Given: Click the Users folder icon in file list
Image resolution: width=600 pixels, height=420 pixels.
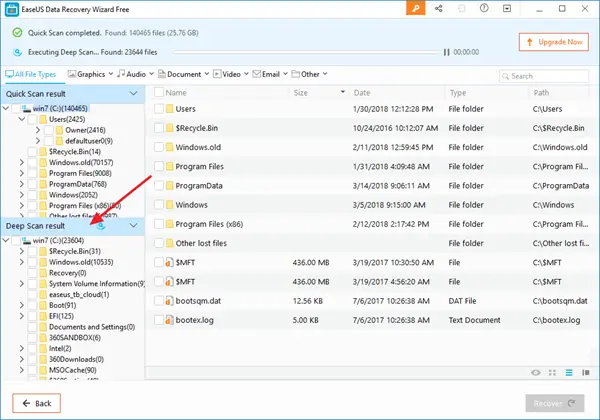Looking at the screenshot, I should click(x=170, y=109).
